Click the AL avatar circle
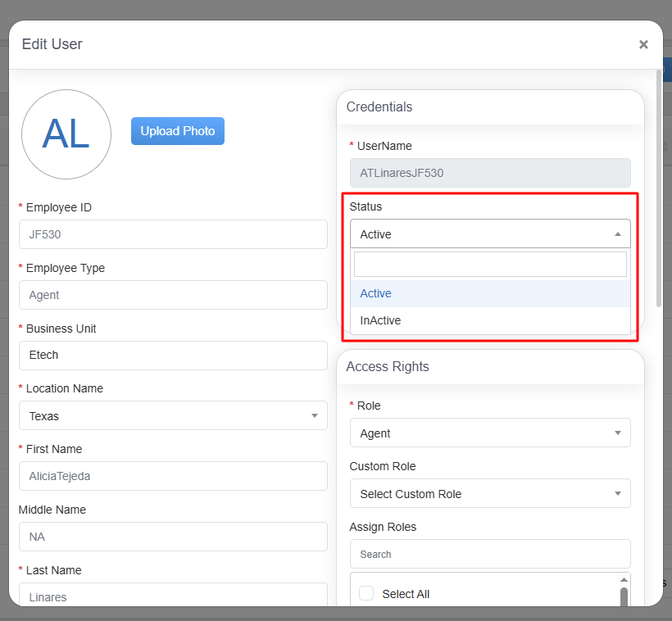Image resolution: width=672 pixels, height=621 pixels. pos(66,134)
